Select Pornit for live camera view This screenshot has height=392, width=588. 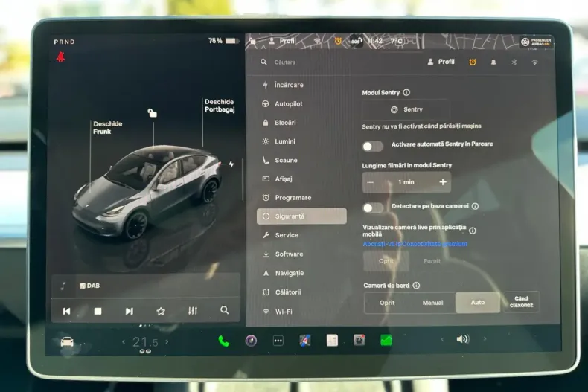(432, 261)
